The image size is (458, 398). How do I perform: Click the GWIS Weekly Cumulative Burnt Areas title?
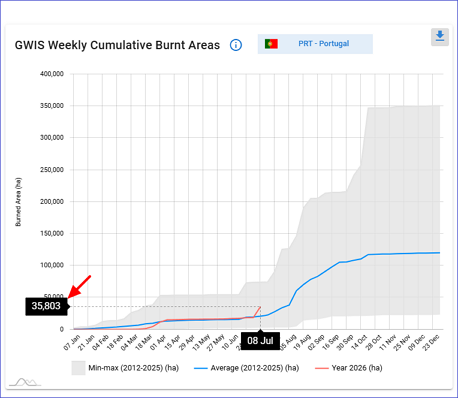click(x=117, y=45)
